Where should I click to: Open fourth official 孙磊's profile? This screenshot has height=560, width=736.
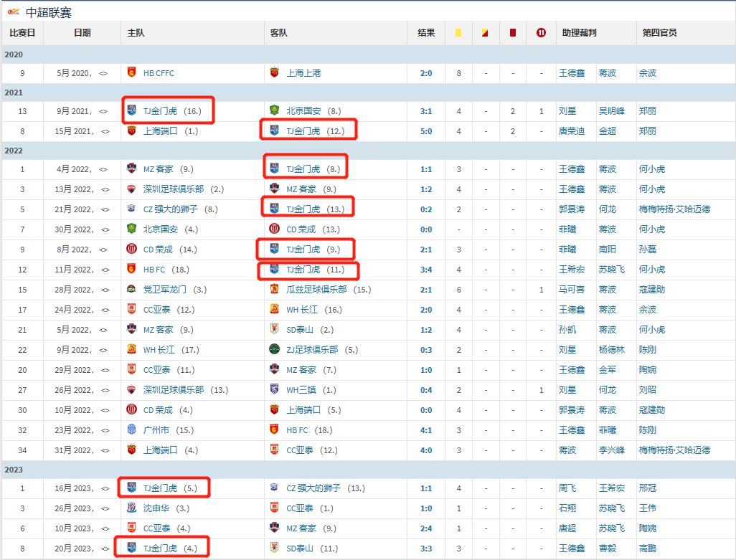[647, 250]
